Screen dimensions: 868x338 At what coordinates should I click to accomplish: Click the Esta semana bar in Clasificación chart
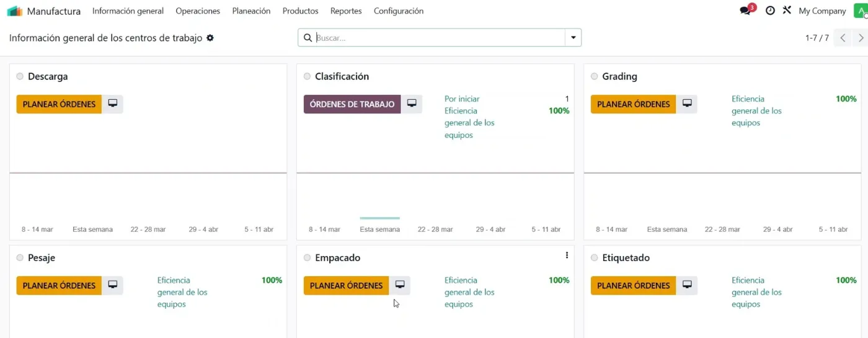(379, 218)
